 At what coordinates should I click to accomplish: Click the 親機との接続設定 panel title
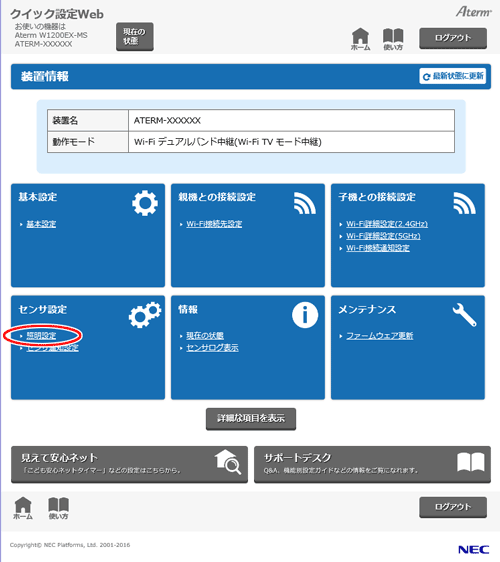tap(217, 197)
